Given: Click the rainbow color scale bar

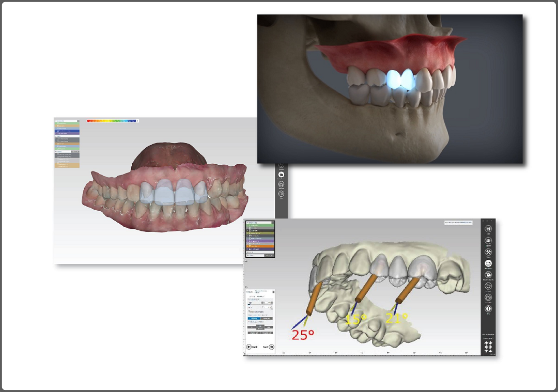Looking at the screenshot, I should pyautogui.click(x=112, y=121).
